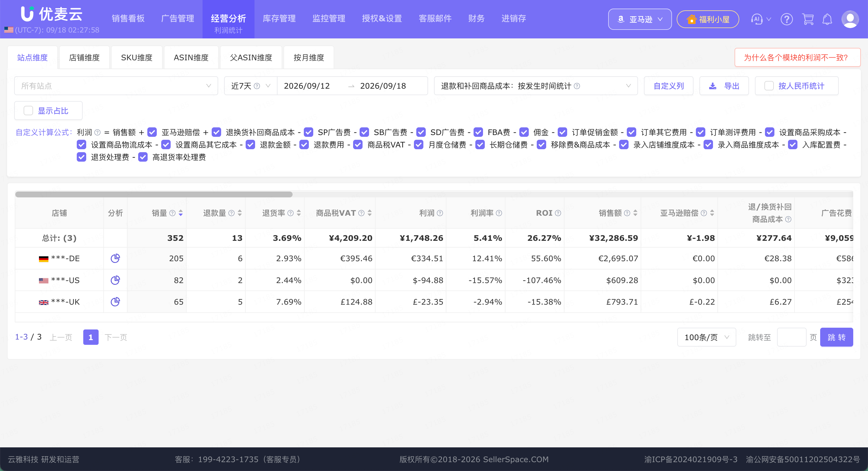Click the end date 2026/09/18 field

pos(383,86)
